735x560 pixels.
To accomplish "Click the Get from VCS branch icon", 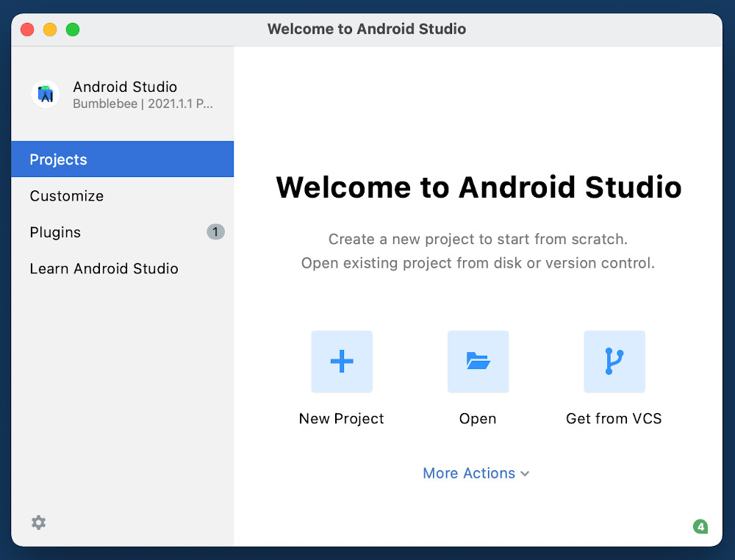I will tap(614, 362).
